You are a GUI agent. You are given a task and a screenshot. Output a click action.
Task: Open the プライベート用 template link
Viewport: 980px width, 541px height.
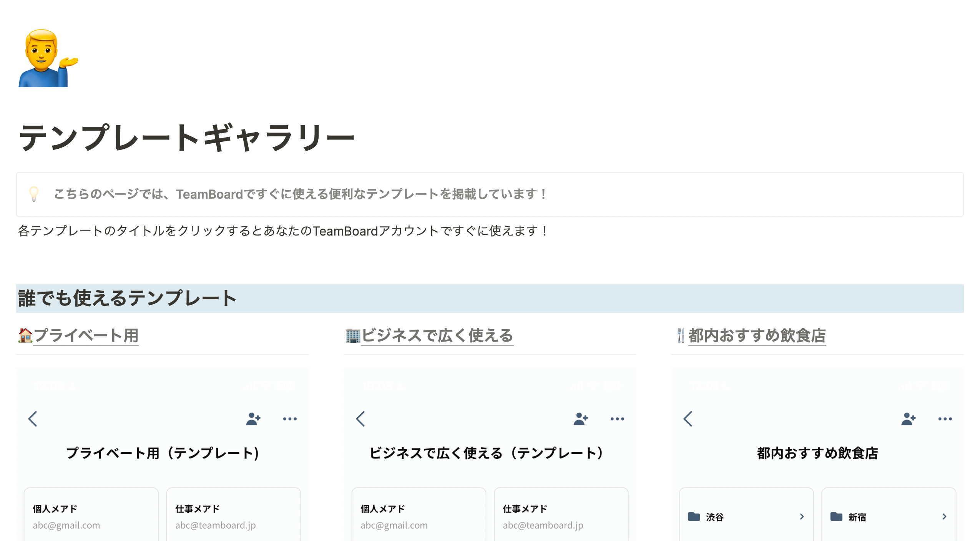86,335
